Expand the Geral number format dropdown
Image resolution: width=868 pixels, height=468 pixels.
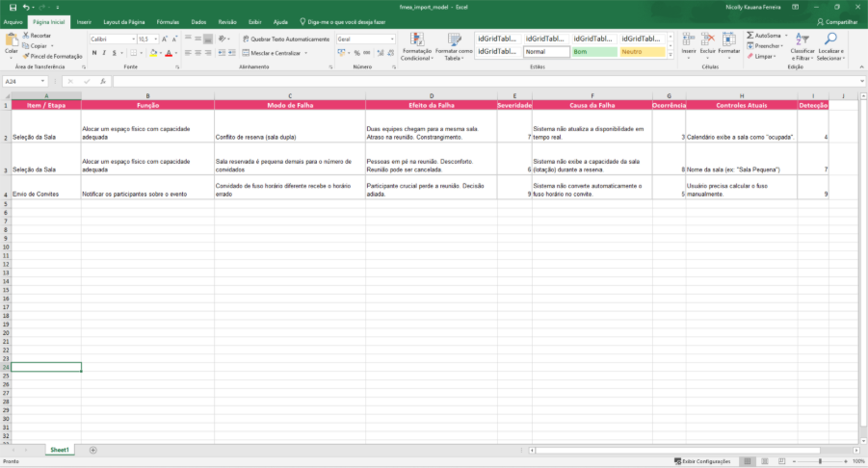tap(391, 39)
